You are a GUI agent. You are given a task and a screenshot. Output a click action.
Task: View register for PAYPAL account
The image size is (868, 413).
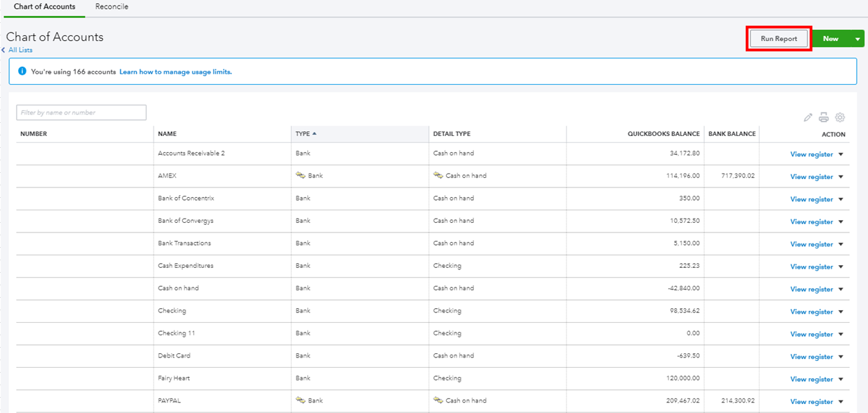click(x=812, y=401)
